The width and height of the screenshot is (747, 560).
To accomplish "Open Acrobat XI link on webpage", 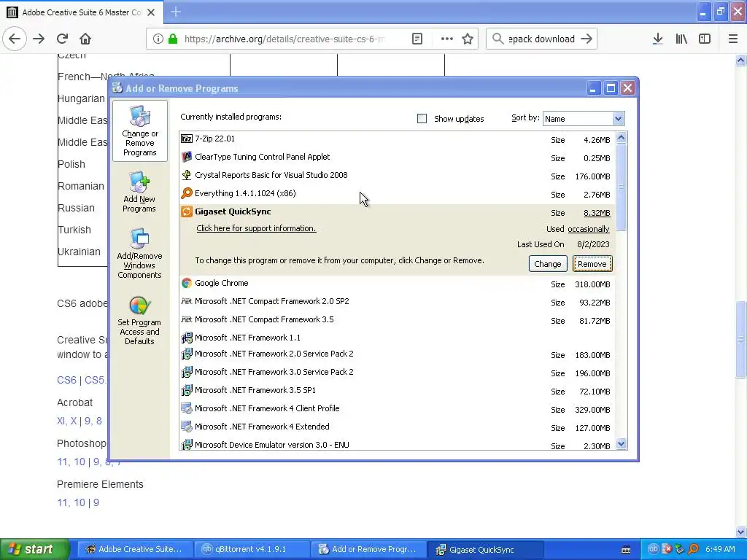I will coord(61,421).
